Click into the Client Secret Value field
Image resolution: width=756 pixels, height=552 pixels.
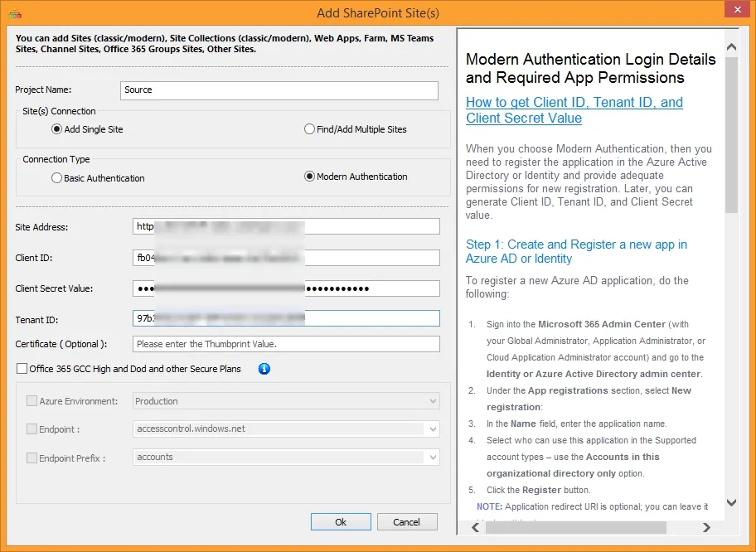[286, 288]
